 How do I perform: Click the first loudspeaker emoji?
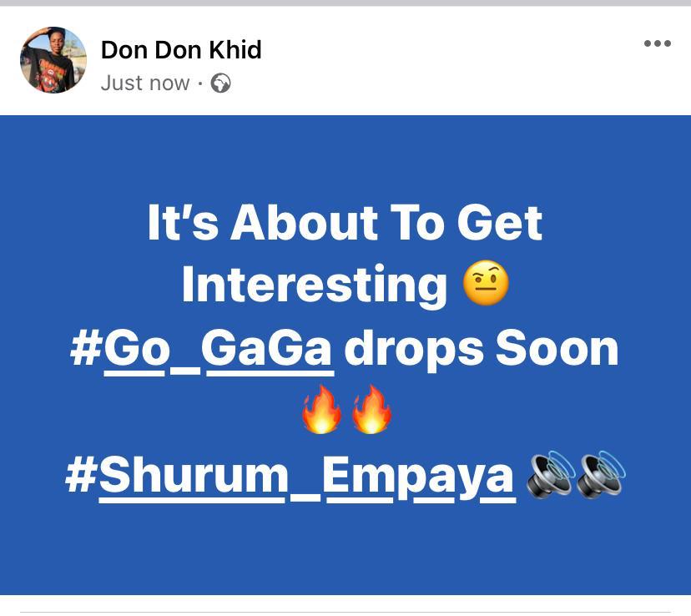coord(551,475)
